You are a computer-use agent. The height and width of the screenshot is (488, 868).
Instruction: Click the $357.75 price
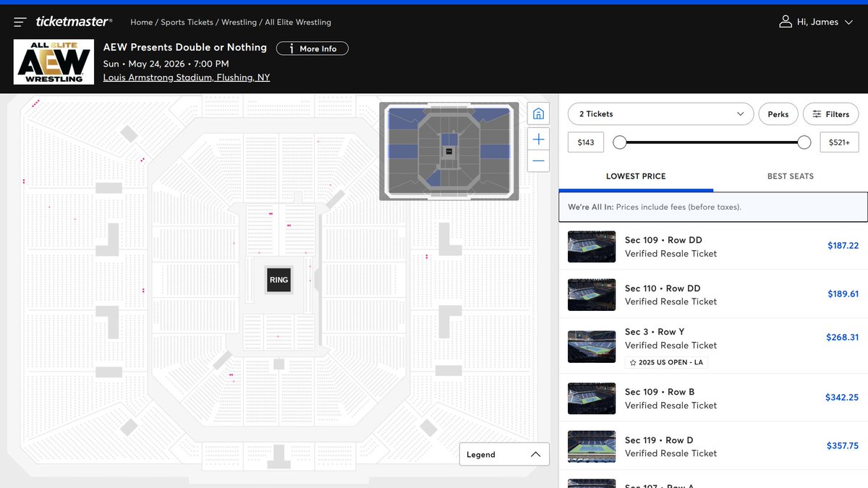coord(843,446)
